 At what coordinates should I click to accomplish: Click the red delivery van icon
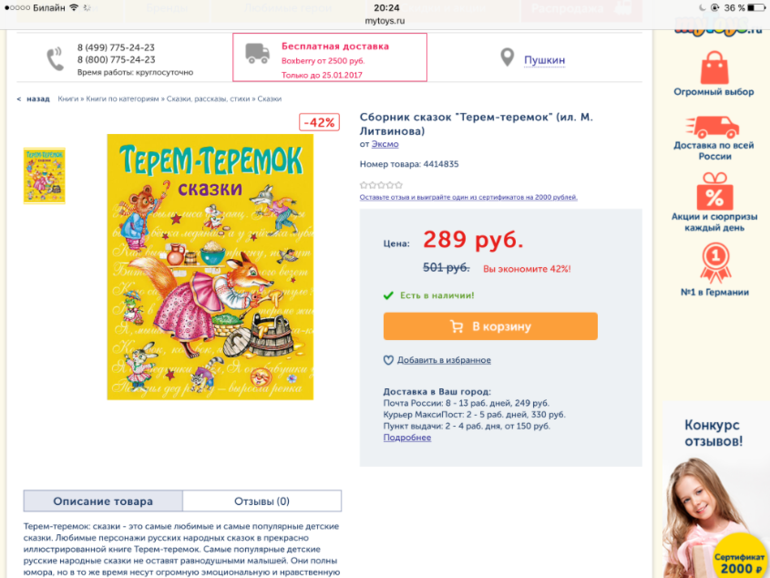tap(713, 127)
